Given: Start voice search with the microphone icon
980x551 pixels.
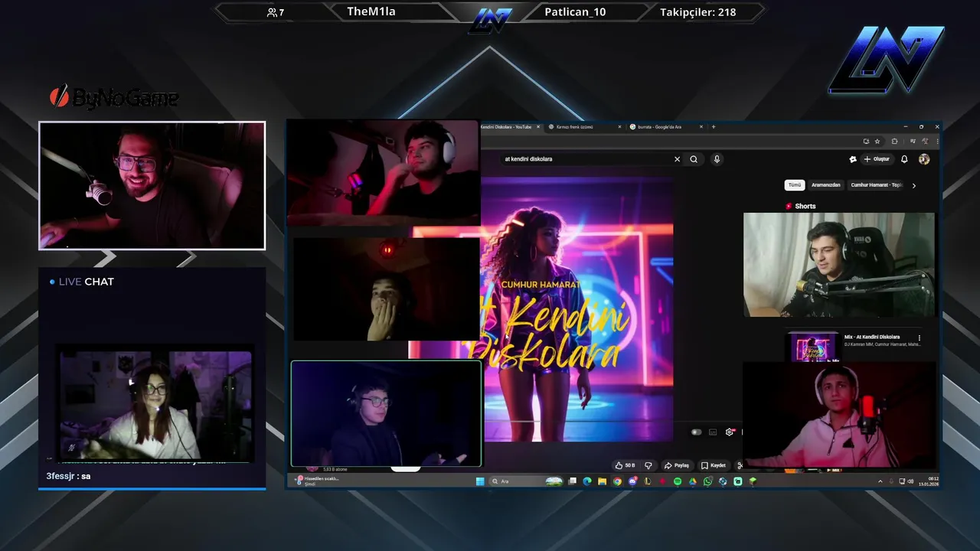Looking at the screenshot, I should tap(717, 159).
